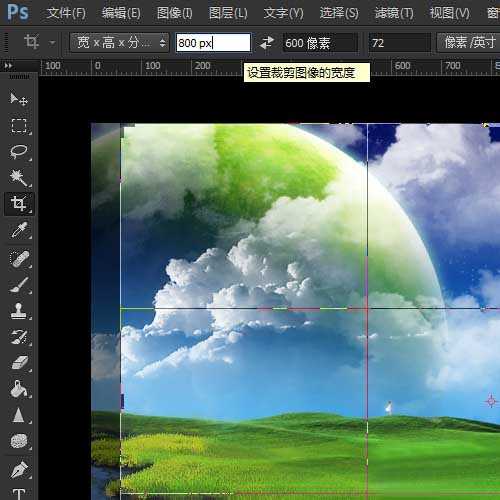Viewport: 500px width, 500px height.
Task: Click the resolution field showing 72
Action: point(399,43)
